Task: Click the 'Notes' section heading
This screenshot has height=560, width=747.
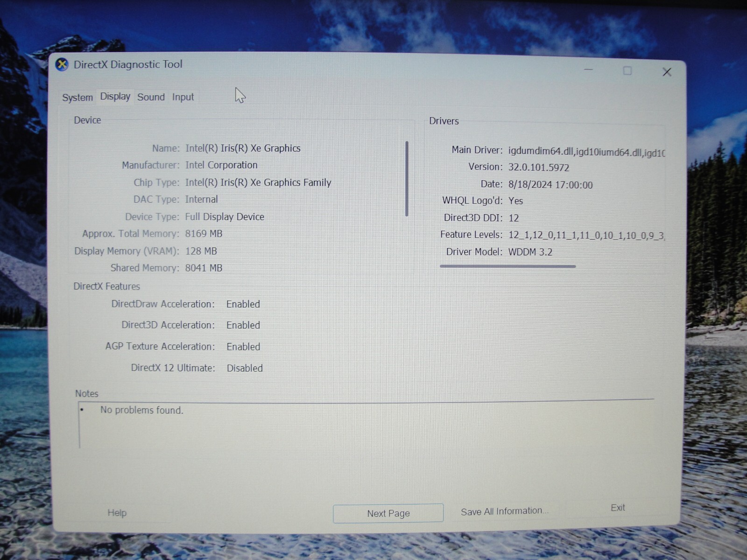Action: click(x=87, y=394)
